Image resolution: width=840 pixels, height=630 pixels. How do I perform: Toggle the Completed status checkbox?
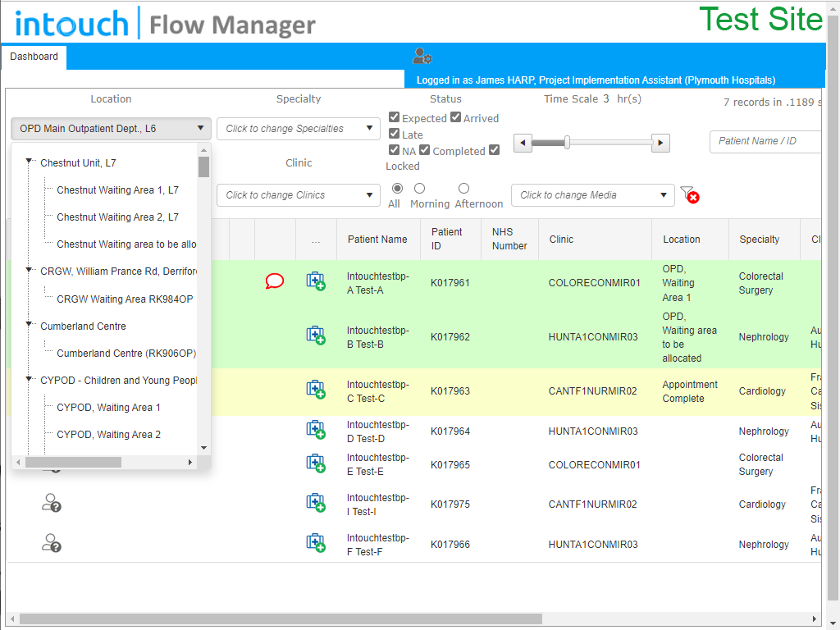(425, 150)
